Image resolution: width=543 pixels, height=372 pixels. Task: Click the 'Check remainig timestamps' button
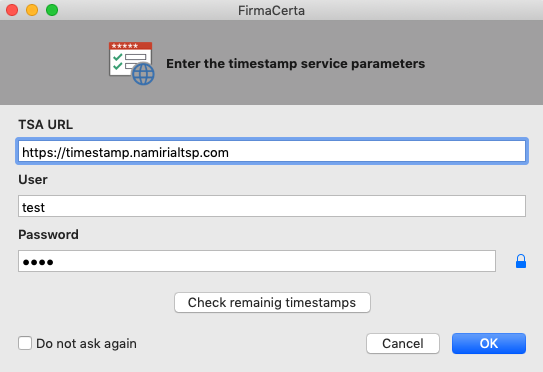(x=272, y=302)
